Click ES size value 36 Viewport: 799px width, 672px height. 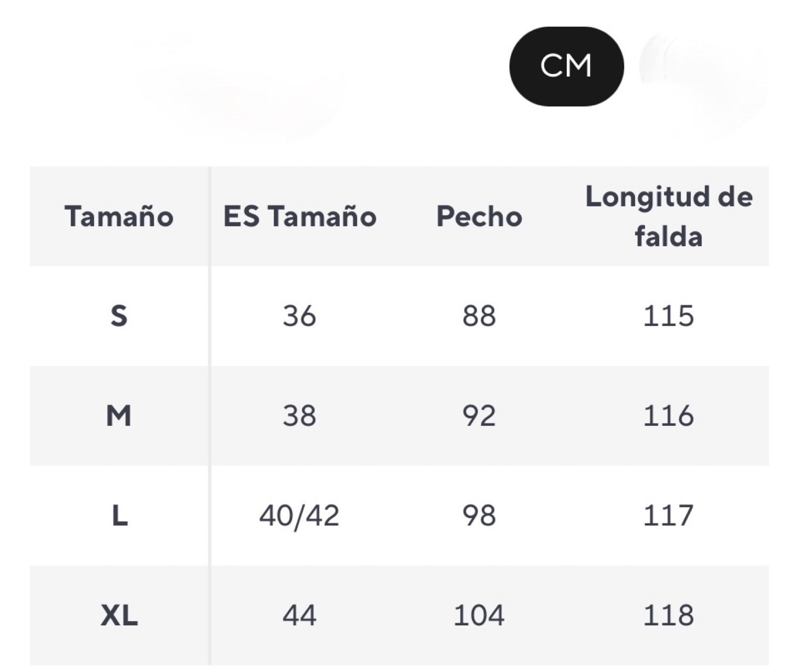tap(299, 316)
